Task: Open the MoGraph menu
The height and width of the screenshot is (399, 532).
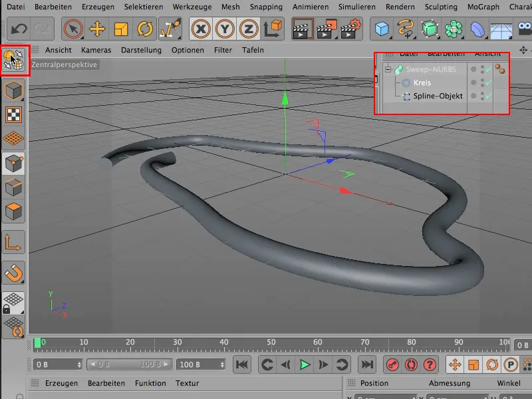Action: [483, 7]
